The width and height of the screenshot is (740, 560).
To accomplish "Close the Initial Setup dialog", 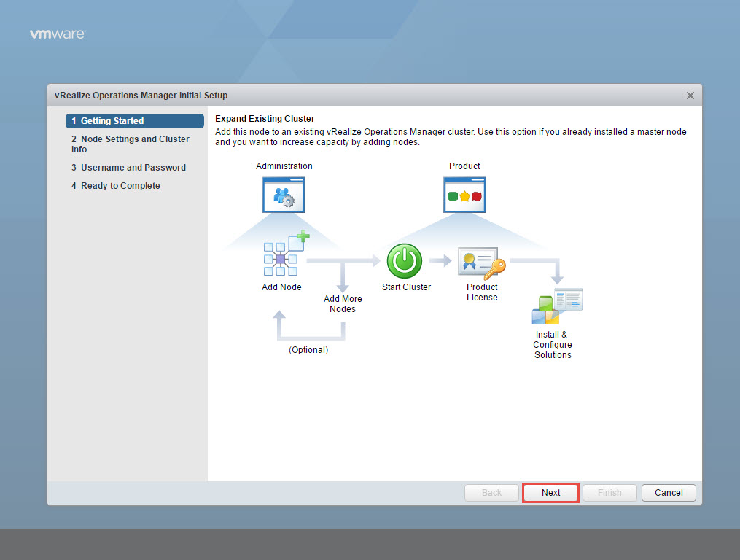I will tap(690, 96).
